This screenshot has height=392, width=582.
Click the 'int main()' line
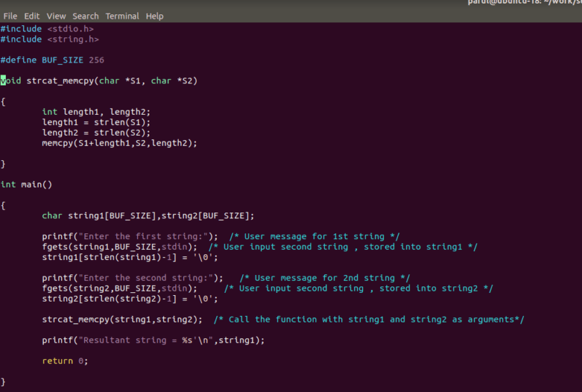(x=27, y=185)
